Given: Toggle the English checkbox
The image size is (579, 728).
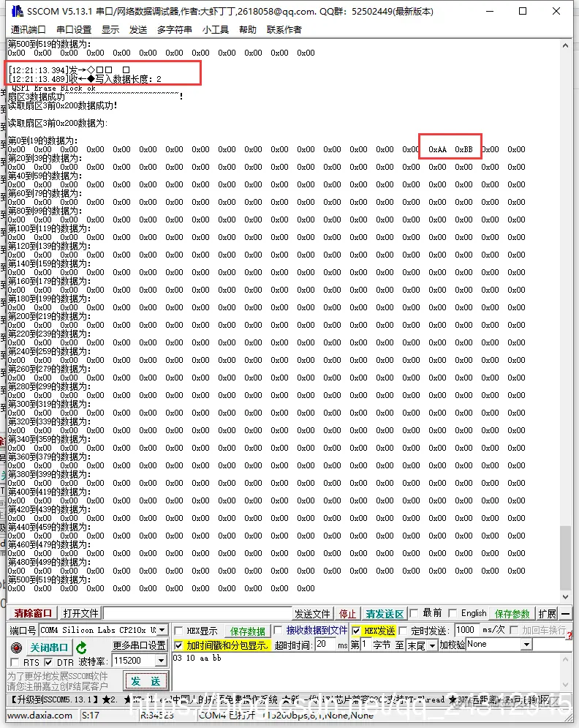Looking at the screenshot, I should (453, 613).
